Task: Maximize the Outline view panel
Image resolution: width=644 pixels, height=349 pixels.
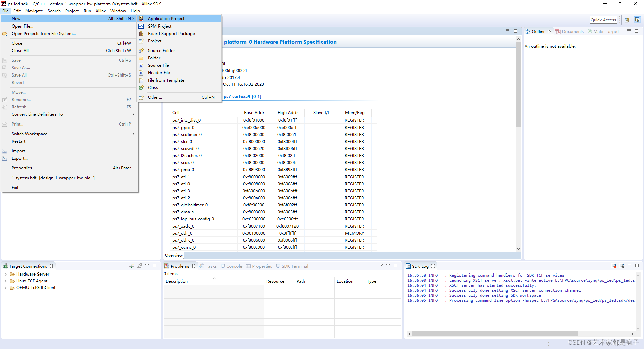Action: [637, 31]
